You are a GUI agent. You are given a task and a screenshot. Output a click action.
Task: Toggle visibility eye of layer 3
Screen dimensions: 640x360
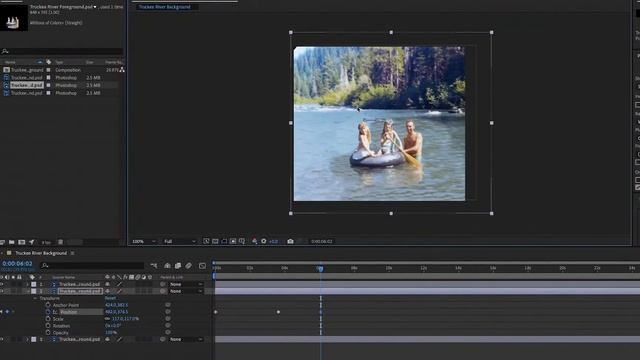(2, 339)
